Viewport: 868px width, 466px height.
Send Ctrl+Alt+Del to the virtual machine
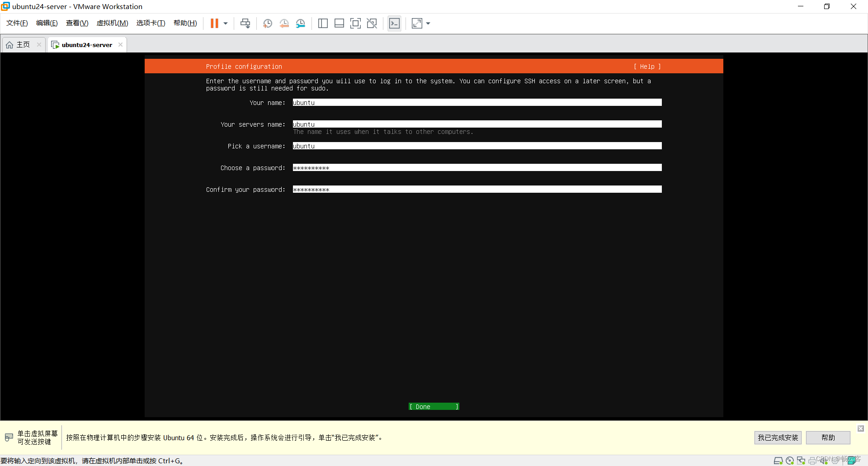(245, 24)
